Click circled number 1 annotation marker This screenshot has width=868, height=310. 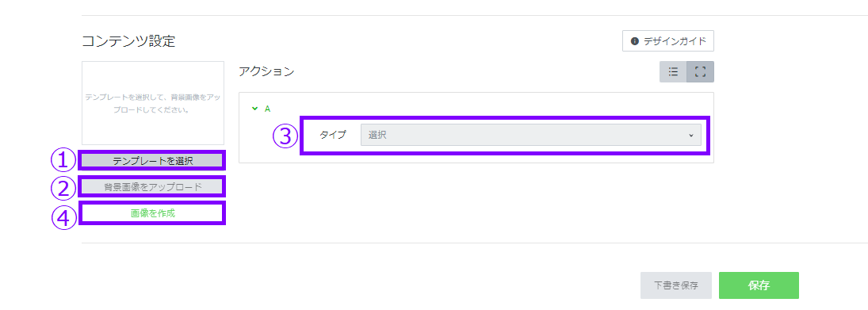[x=63, y=161]
